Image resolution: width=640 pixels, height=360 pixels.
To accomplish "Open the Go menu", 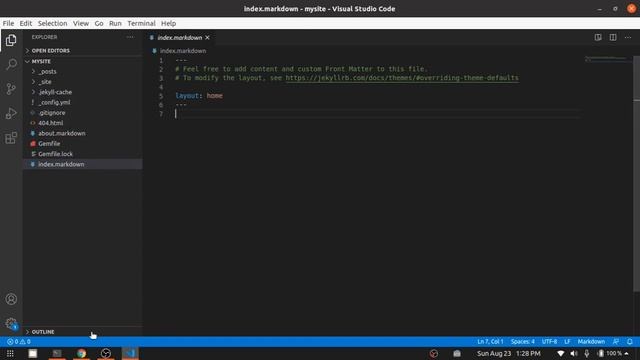I will [99, 23].
